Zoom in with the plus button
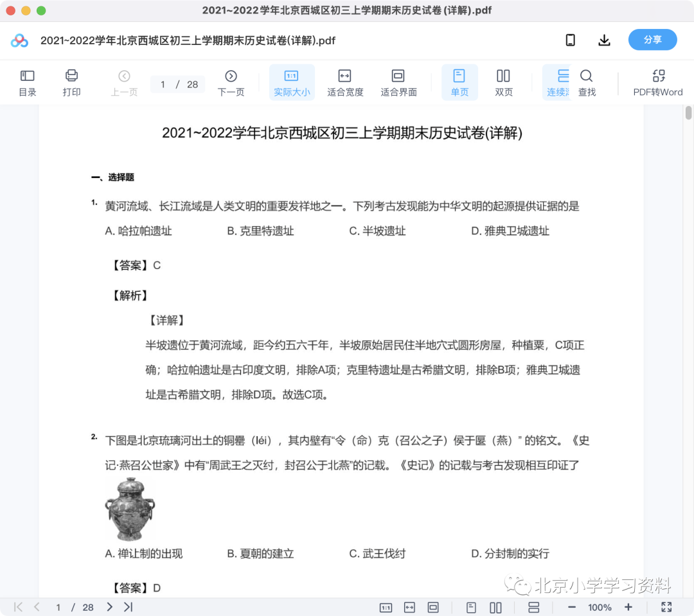Viewport: 694px width, 616px height. click(628, 607)
